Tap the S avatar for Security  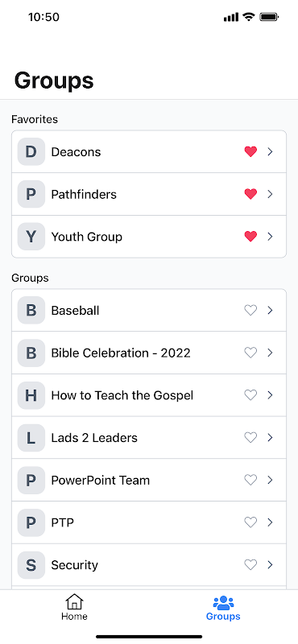click(31, 565)
